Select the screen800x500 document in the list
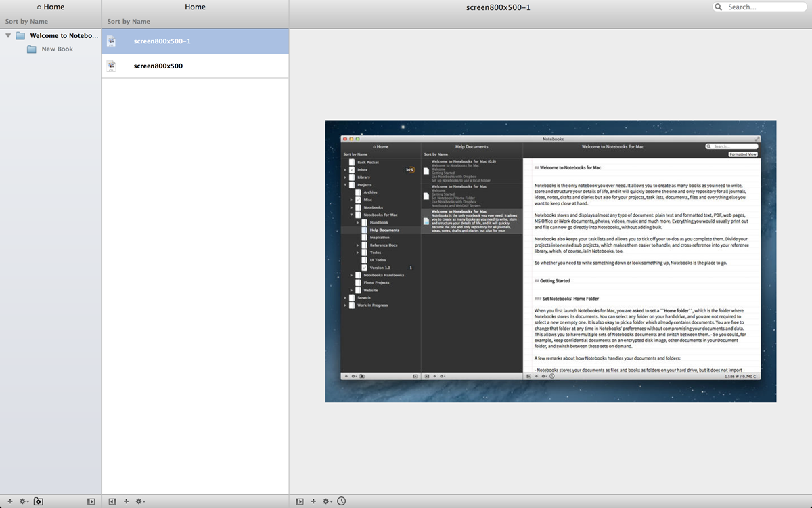 158,66
